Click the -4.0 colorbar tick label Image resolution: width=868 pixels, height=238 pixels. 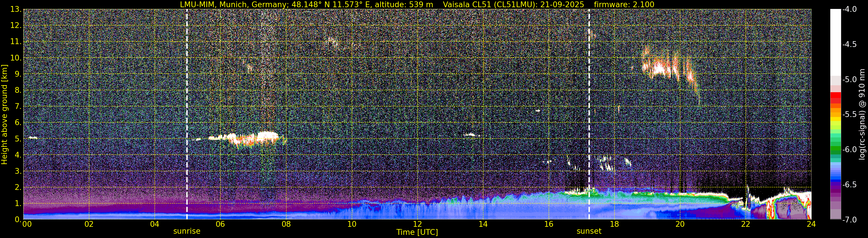coord(850,9)
